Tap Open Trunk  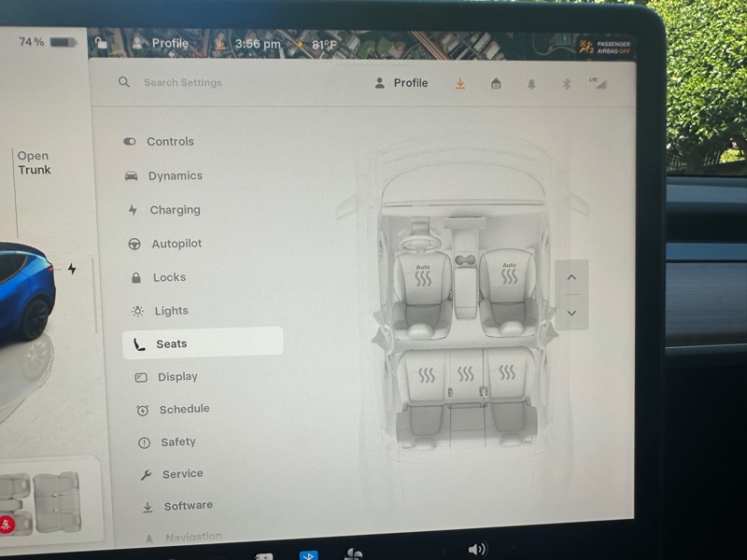[x=34, y=163]
